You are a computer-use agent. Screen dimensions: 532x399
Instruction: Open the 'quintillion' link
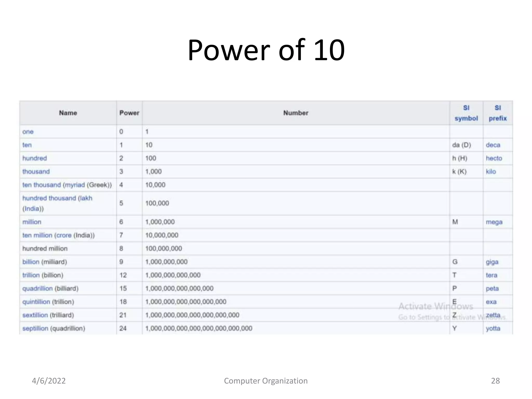[x=36, y=302]
